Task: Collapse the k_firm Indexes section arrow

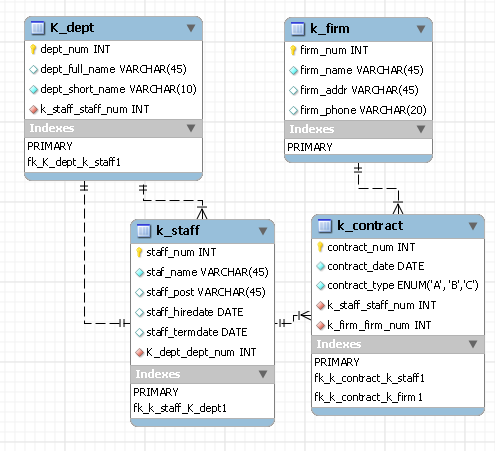Action: point(421,129)
